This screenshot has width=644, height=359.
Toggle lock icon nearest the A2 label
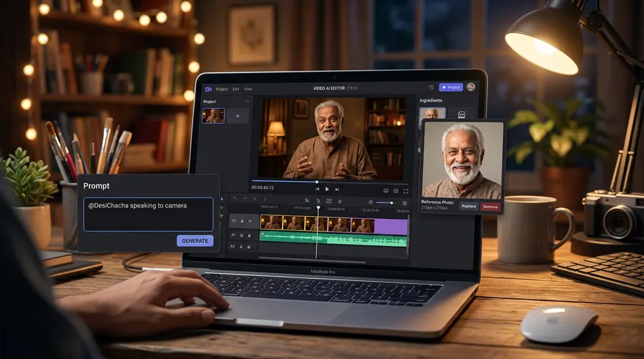tap(241, 247)
